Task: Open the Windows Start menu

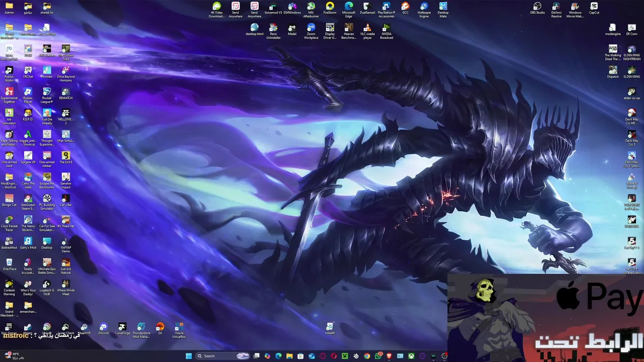Action: (x=189, y=356)
